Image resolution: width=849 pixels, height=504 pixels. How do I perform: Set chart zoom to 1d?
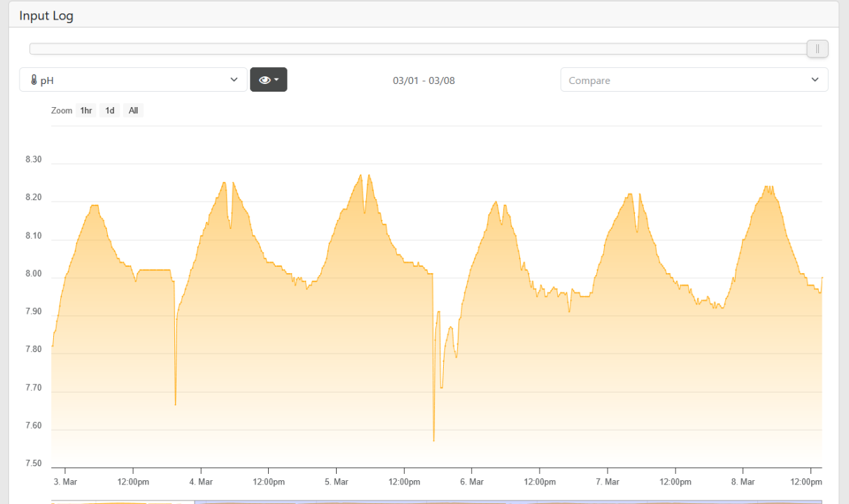pos(110,111)
